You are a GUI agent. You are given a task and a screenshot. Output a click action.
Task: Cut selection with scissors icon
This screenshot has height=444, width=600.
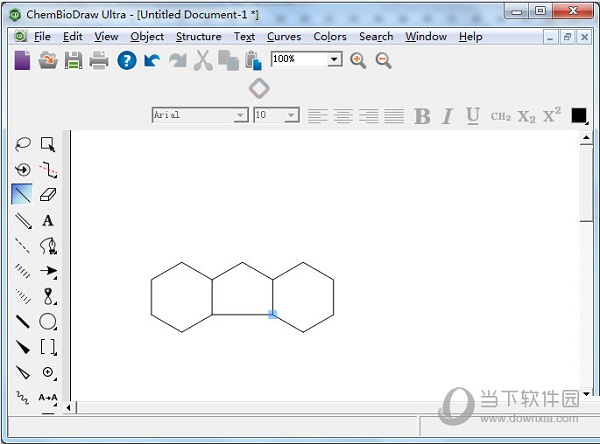click(x=203, y=60)
